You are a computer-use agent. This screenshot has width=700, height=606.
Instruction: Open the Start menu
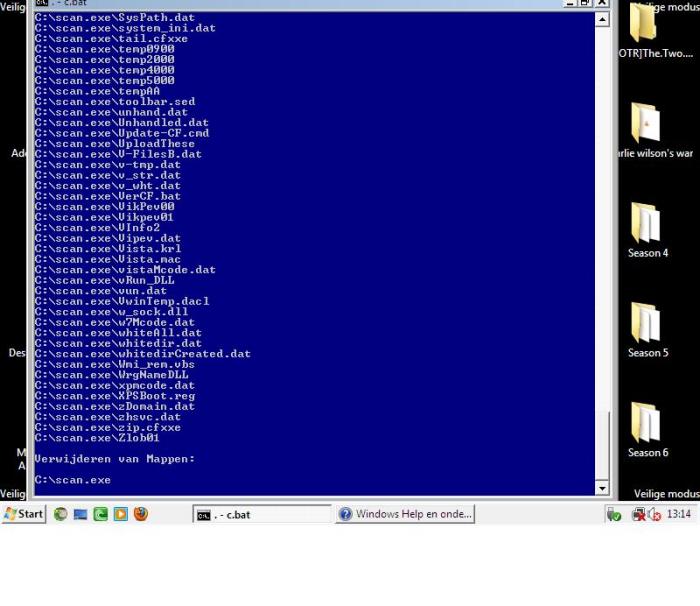(x=23, y=514)
